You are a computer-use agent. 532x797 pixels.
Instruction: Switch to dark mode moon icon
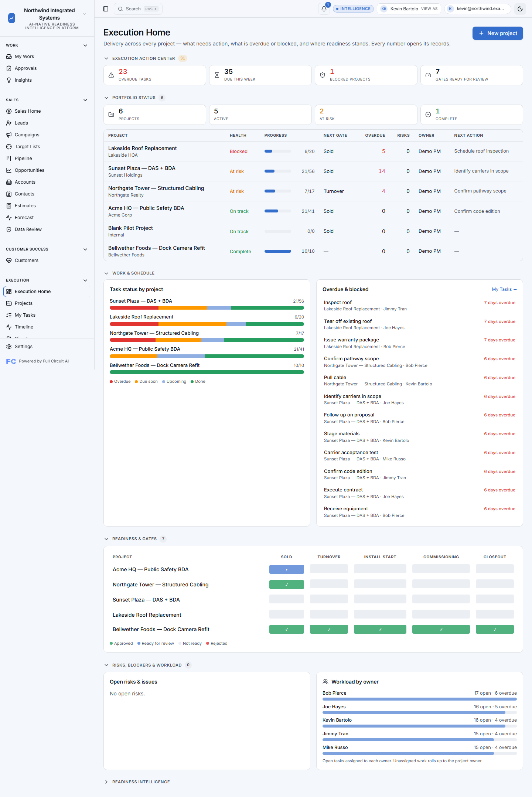(520, 9)
